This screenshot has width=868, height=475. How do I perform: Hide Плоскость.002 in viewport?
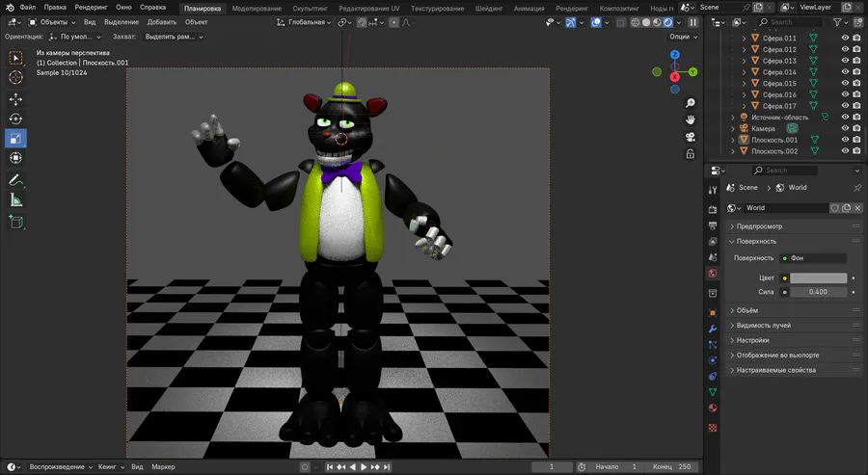click(x=845, y=151)
